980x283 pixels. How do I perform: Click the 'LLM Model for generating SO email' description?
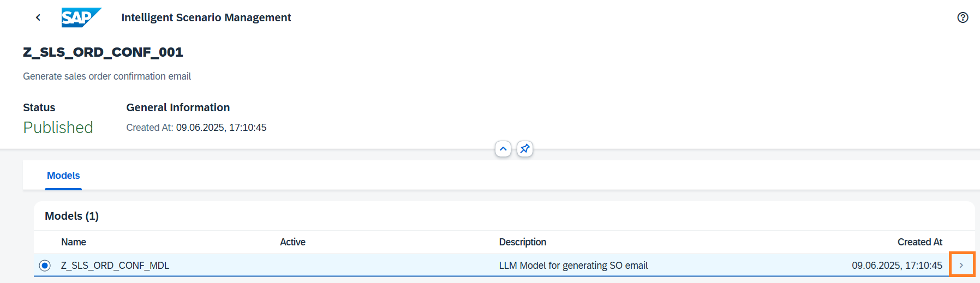[573, 266]
